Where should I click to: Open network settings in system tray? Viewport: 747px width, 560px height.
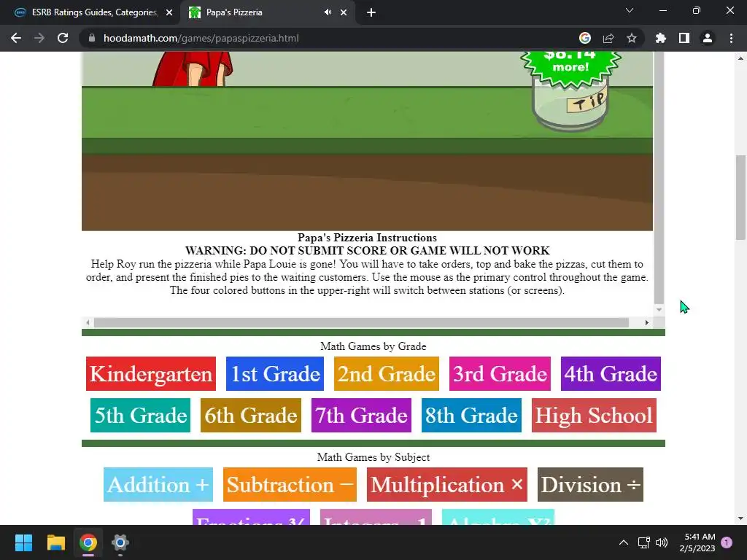(644, 542)
